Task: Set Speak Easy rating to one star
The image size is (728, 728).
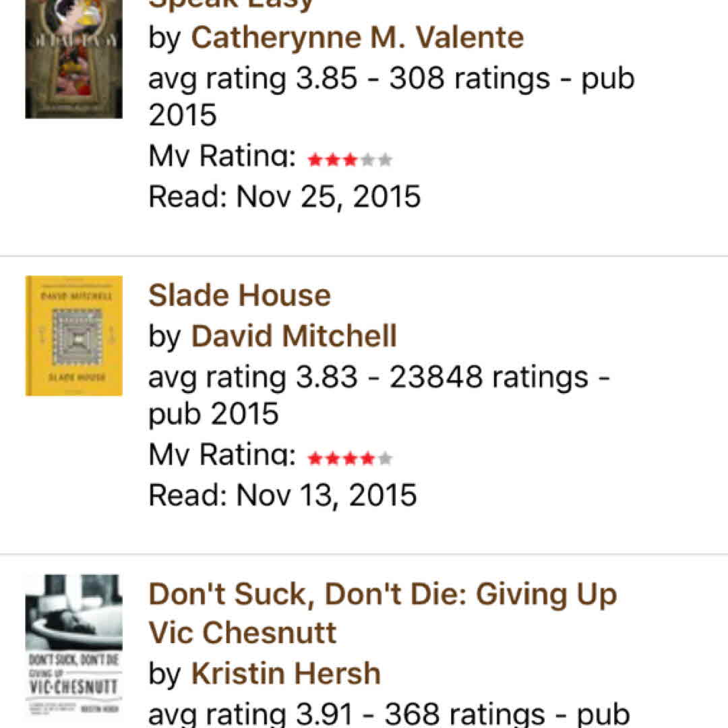Action: 315,160
